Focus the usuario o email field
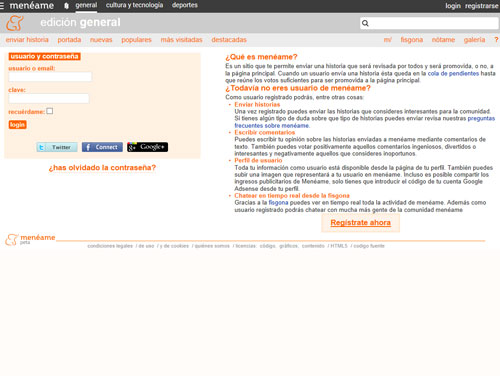Viewport: 500px width, 376px height. point(50,77)
